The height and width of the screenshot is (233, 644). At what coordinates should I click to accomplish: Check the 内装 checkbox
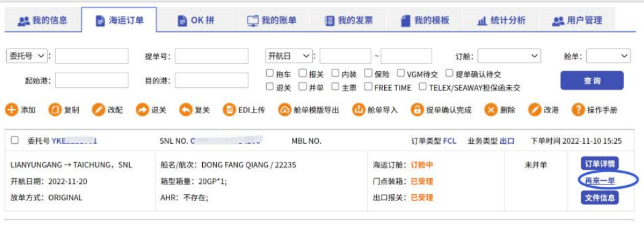[335, 73]
